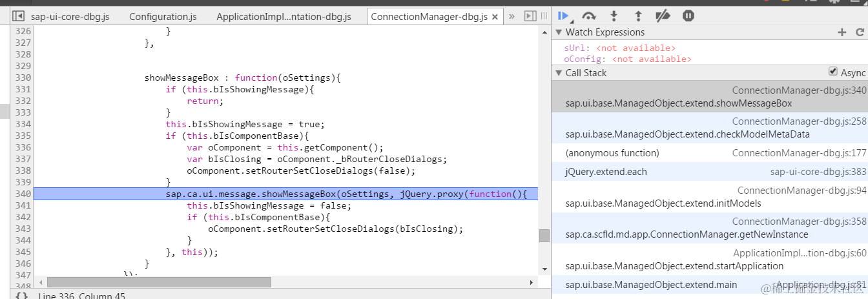Screen dimensions: 868x299
Task: Hide the debugger sidebar pane
Action: [530, 16]
